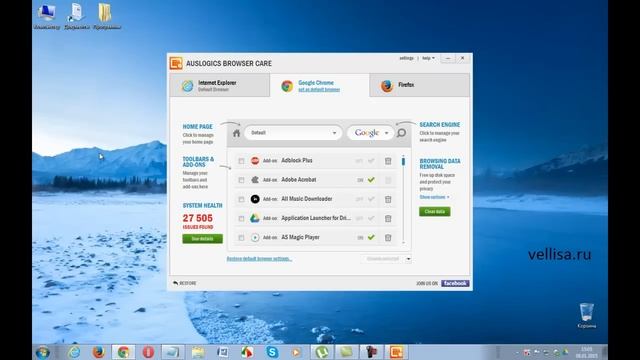
Task: Click the magnifier search engine icon
Action: coord(402,133)
